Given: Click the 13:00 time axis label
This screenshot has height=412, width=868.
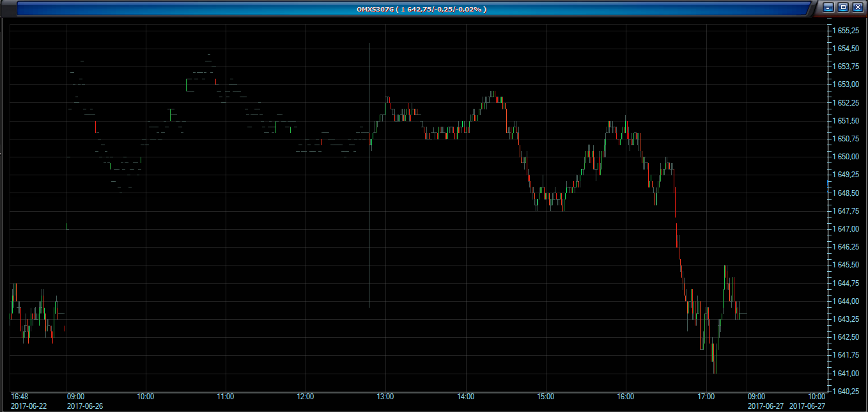Looking at the screenshot, I should click(x=385, y=397).
